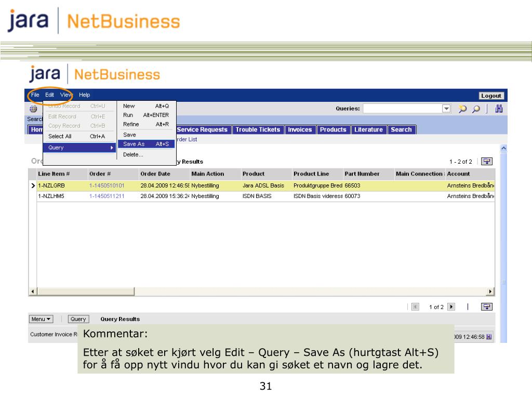The height and width of the screenshot is (399, 532).
Task: Open the Menu dropdown button
Action: pyautogui.click(x=41, y=319)
